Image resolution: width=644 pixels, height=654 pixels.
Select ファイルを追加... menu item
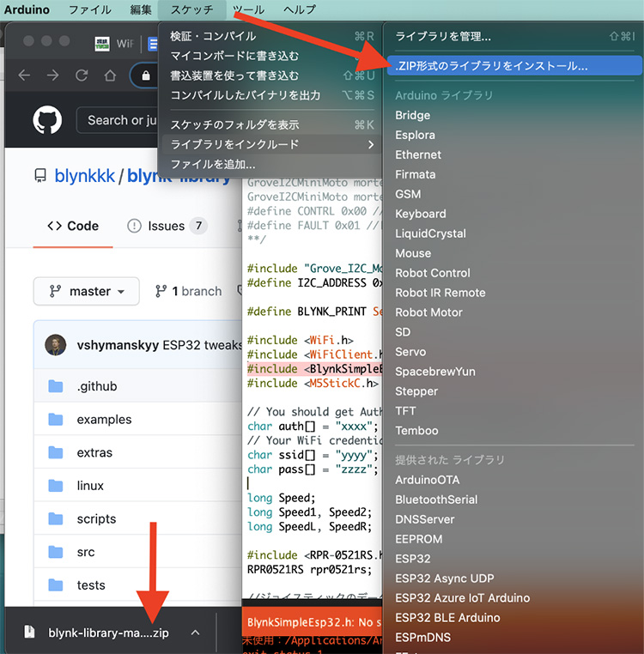pos(271,164)
